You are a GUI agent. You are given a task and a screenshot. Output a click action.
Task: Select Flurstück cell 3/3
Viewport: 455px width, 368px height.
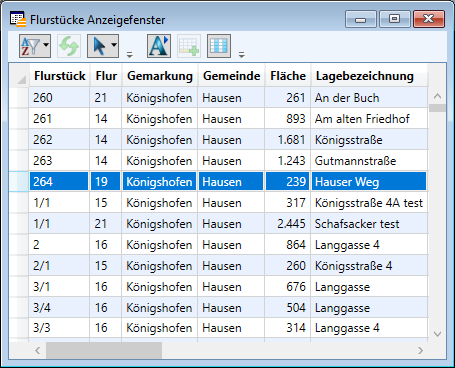[x=59, y=328]
